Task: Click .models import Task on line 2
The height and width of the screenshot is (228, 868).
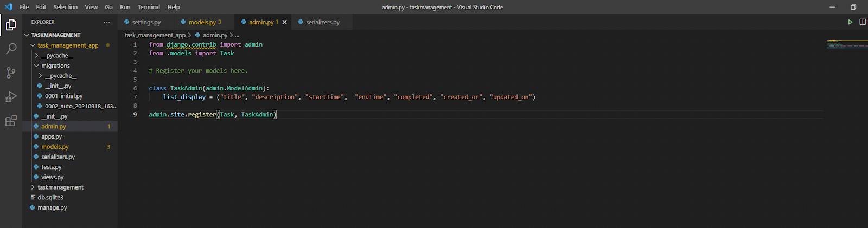Action: 200,53
